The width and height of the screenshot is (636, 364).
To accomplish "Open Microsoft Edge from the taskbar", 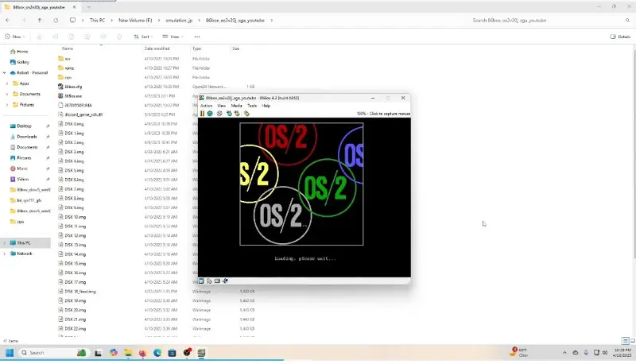I will click(x=157, y=353).
